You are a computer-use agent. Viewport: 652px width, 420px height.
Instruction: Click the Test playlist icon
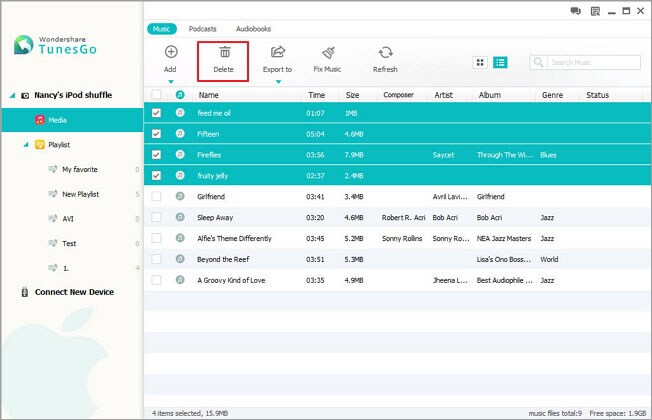click(x=53, y=243)
